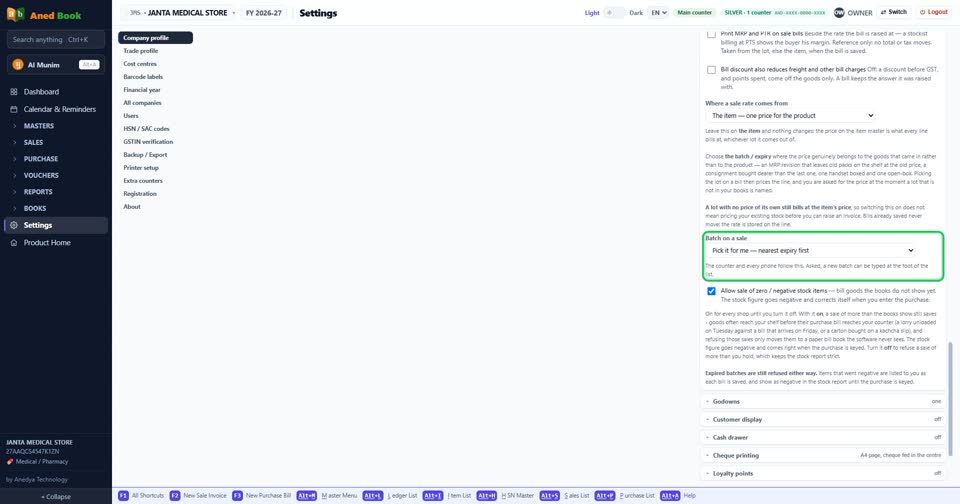
Task: Click the Aned Book logo icon
Action: click(15, 14)
